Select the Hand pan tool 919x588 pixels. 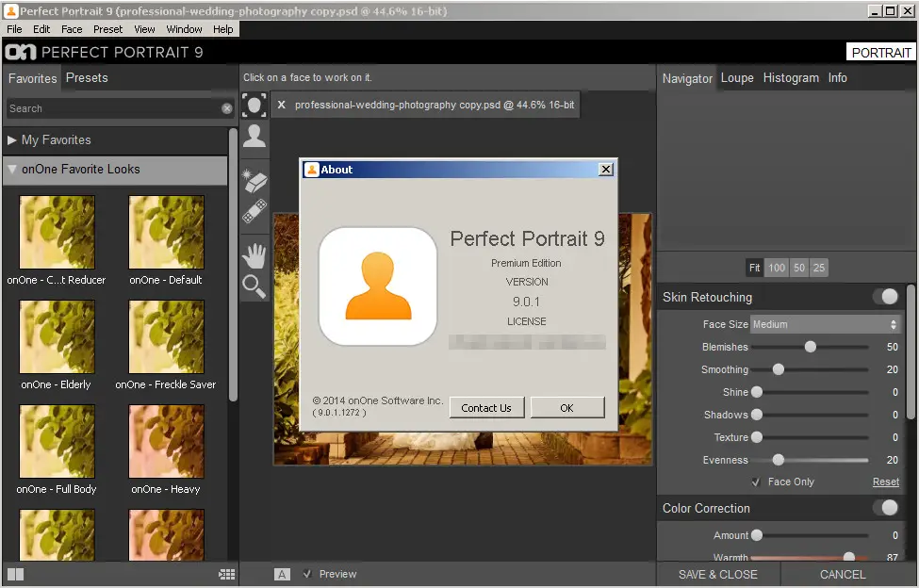click(x=254, y=255)
